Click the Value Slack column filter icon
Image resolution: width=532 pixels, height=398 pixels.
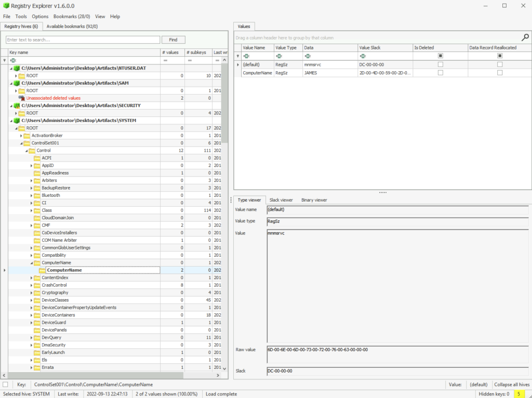point(363,56)
